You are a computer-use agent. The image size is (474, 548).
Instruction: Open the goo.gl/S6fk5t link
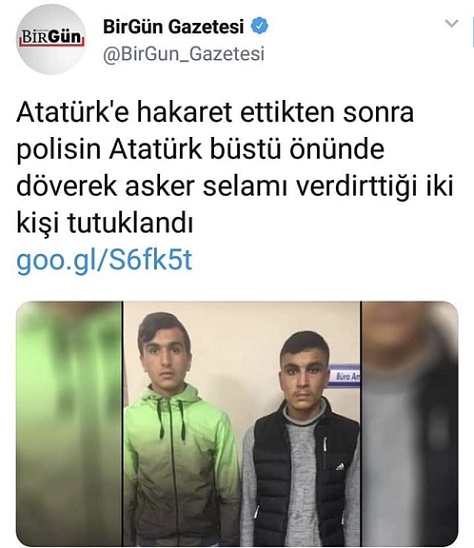click(104, 261)
